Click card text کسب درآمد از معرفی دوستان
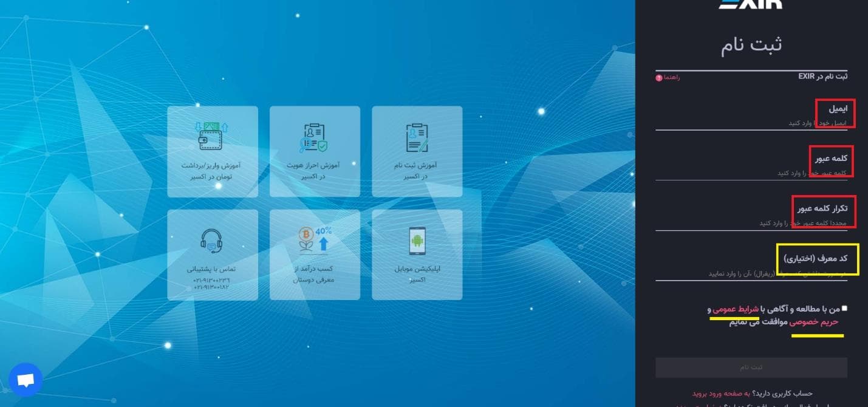The image size is (868, 407). coord(315,274)
